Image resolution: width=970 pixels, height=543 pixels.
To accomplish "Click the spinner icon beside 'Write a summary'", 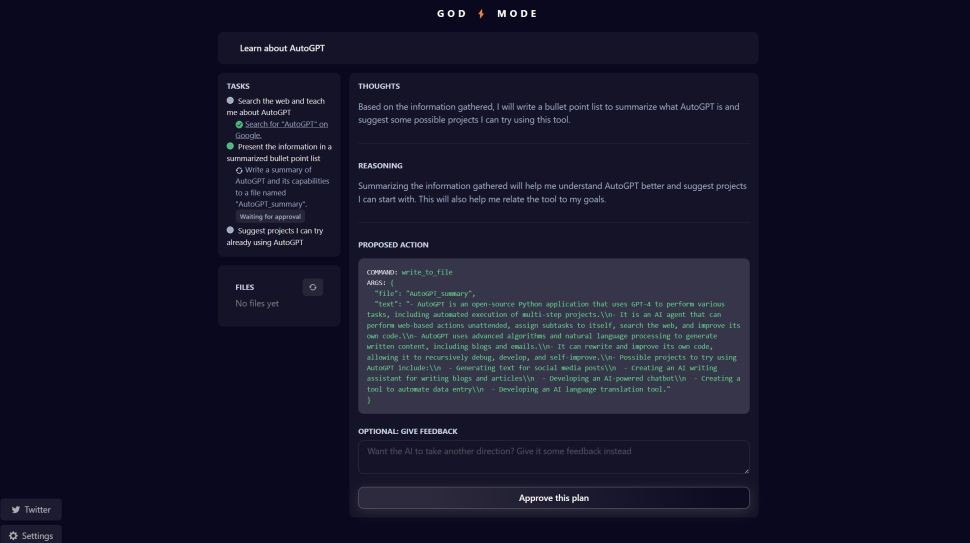I will [240, 170].
